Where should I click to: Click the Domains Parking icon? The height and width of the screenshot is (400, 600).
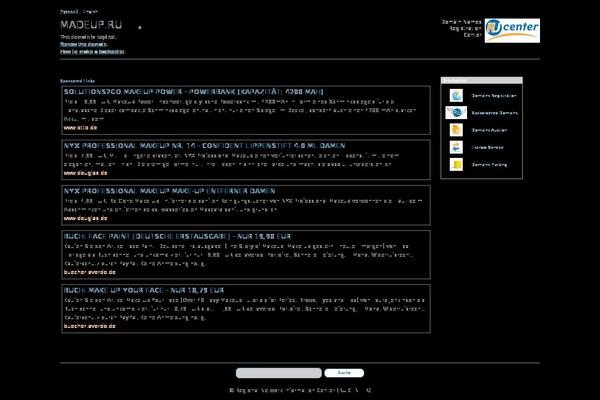point(456,164)
